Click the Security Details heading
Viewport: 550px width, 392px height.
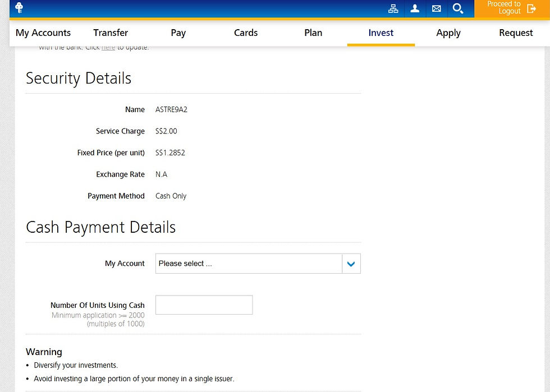point(79,78)
